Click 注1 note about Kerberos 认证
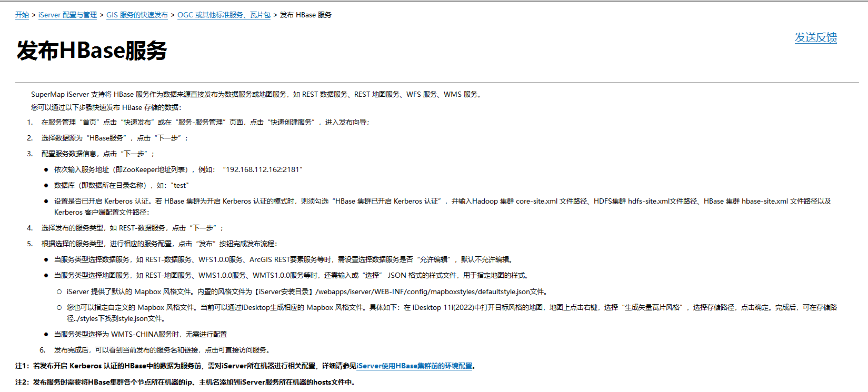Image resolution: width=868 pixels, height=392 pixels. coord(245,366)
